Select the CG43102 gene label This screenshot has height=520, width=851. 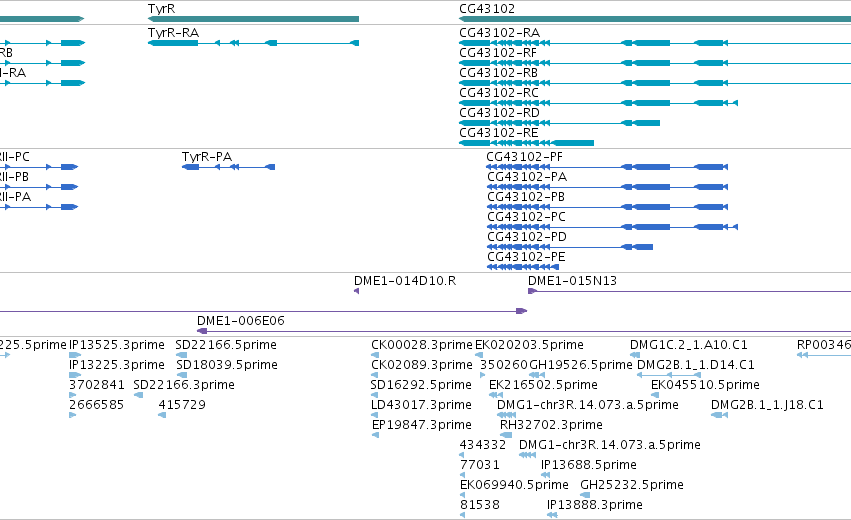487,9
